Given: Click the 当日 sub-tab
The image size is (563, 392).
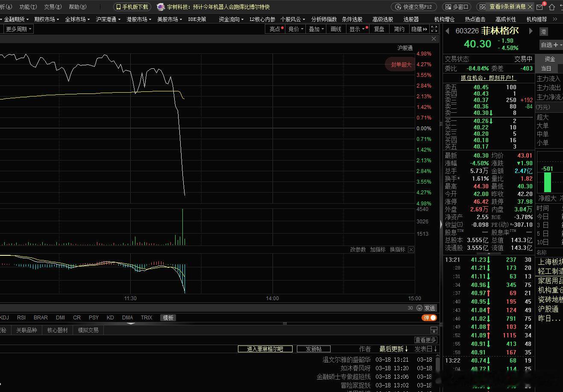Looking at the screenshot, I should tap(546, 68).
